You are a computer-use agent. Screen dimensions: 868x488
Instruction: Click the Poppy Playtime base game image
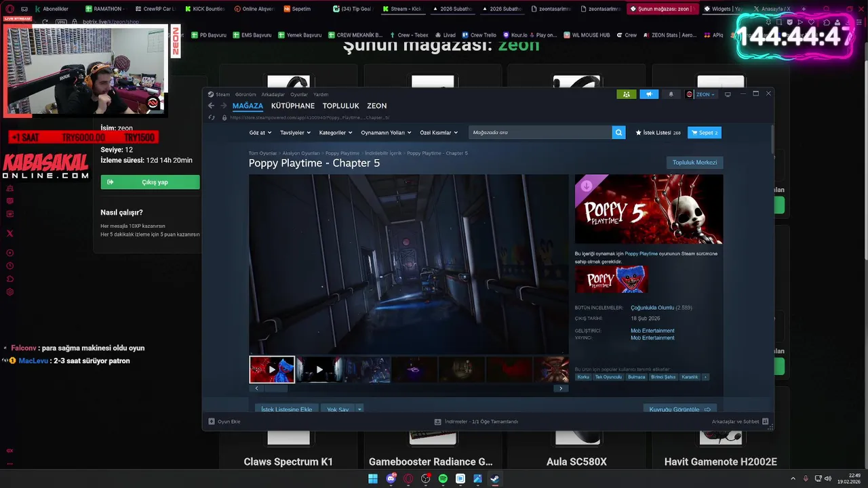click(612, 279)
